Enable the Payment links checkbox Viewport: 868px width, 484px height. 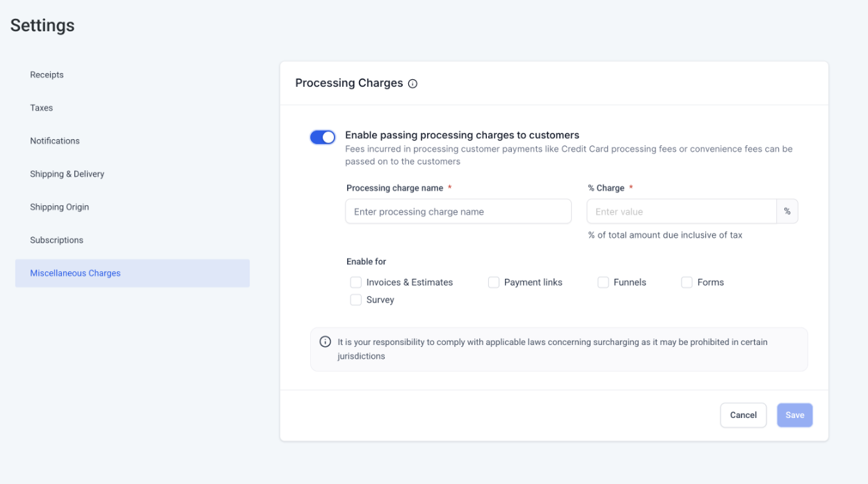(494, 282)
